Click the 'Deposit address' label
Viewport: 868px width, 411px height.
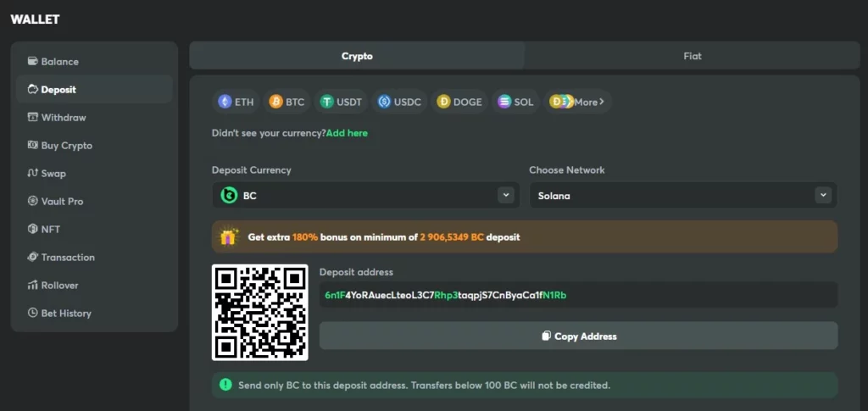(x=356, y=272)
